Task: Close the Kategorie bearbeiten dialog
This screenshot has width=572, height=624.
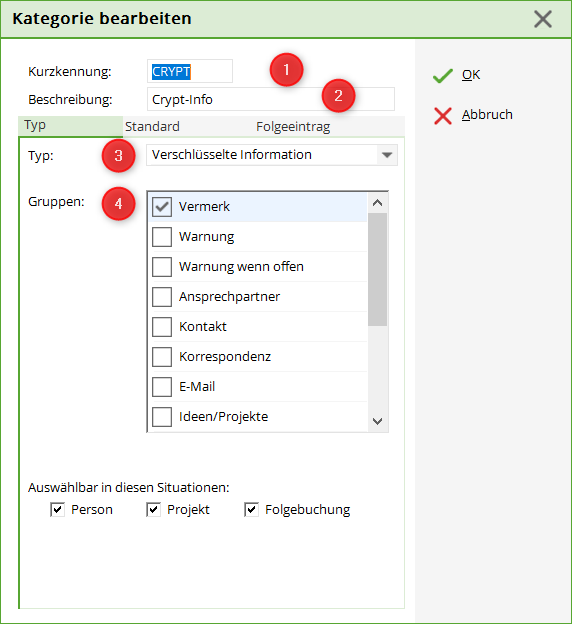Action: click(543, 19)
